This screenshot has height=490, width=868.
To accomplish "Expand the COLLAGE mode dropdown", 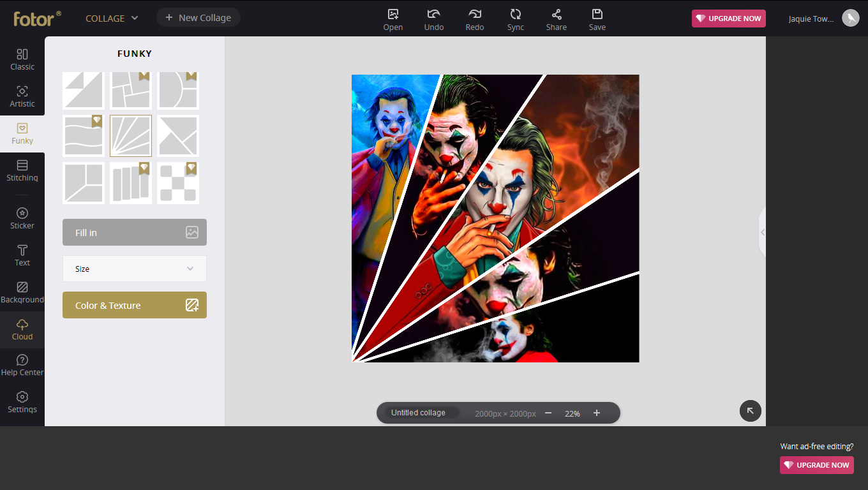I will click(112, 18).
